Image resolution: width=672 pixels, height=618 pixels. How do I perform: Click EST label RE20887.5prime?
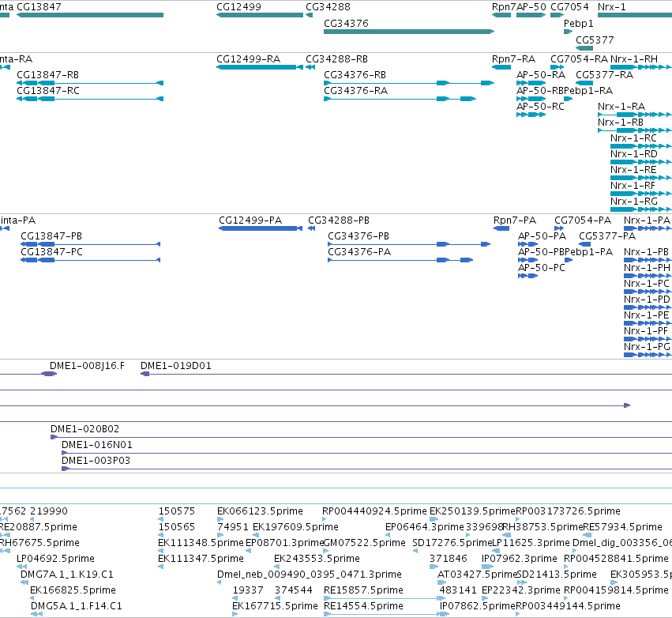coord(38,526)
